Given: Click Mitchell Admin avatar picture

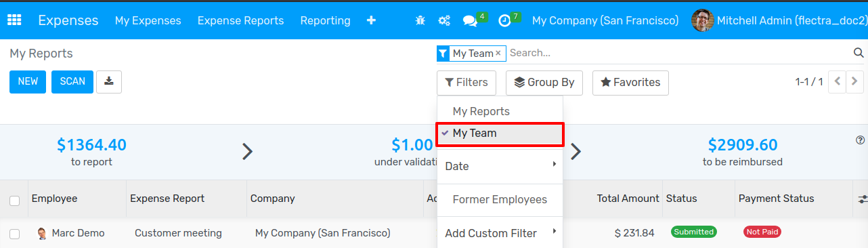Looking at the screenshot, I should (702, 20).
